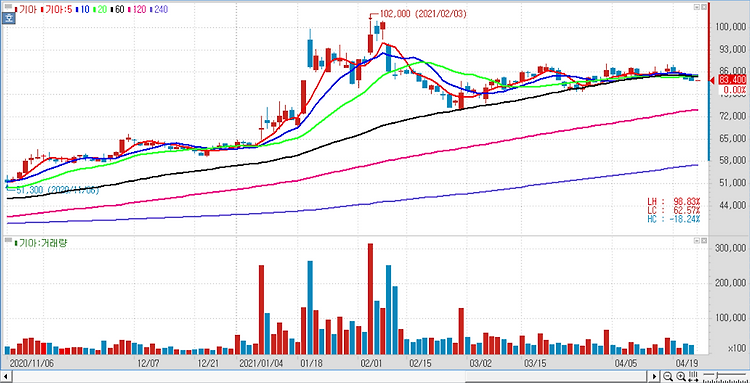750x383 pixels.
Task: Select the pink 120-day average legend
Action: (137, 9)
